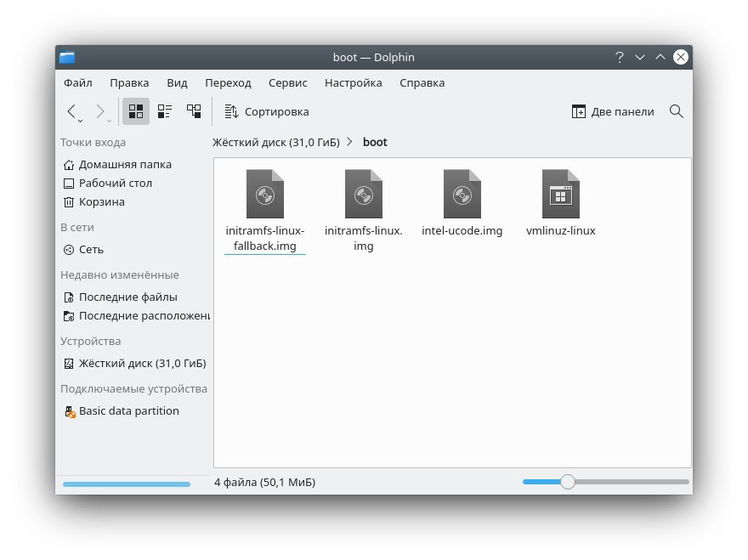The image size is (748, 560).
Task: Click the disk space usage bar
Action: coord(127,484)
